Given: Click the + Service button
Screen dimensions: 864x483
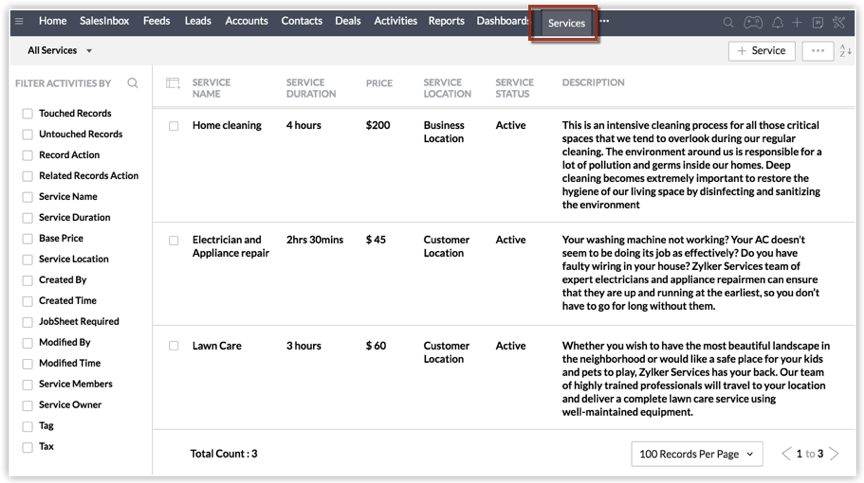Looking at the screenshot, I should (x=761, y=51).
